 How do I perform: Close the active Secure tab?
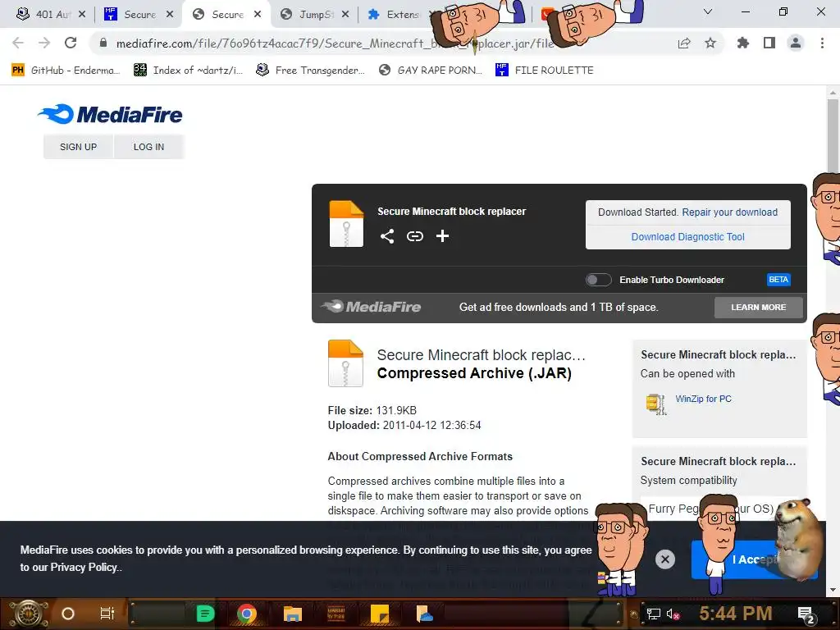pos(258,15)
